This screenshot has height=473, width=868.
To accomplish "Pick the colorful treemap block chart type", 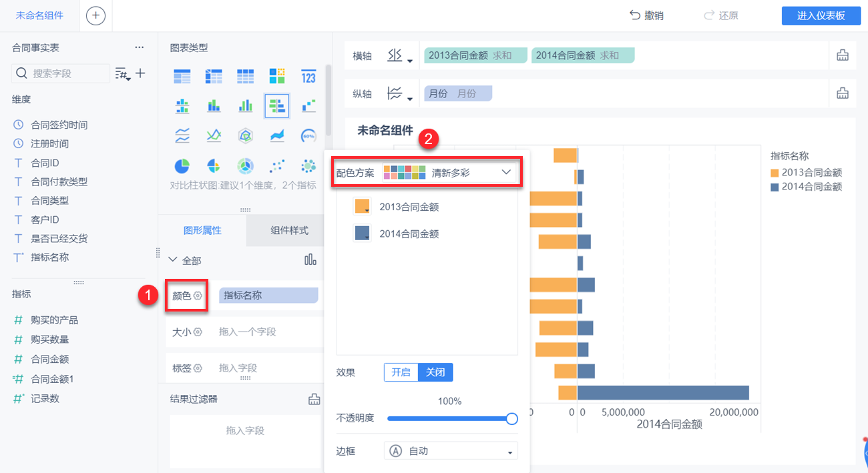I will tap(277, 76).
